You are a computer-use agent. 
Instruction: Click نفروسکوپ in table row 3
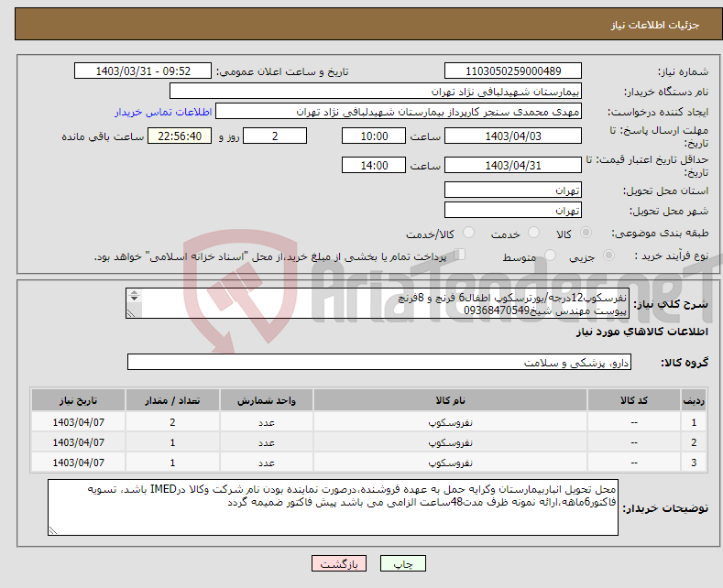[450, 463]
